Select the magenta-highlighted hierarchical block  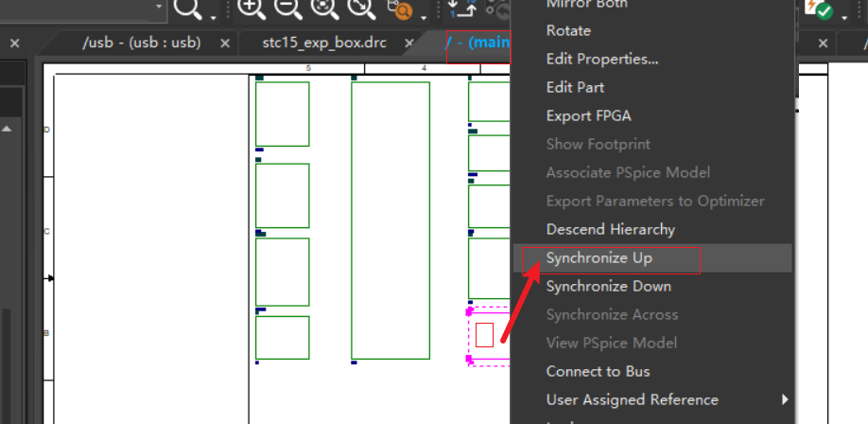[x=490, y=336]
